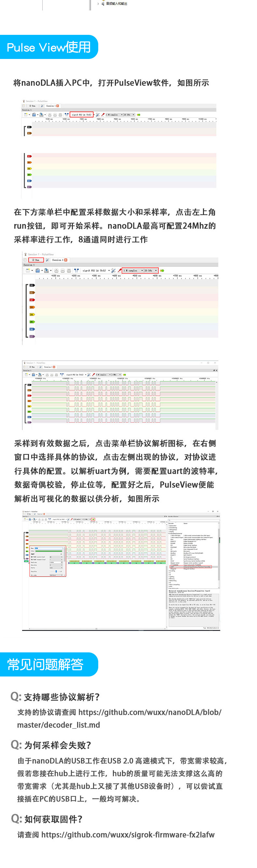Viewport: 257px width, 868px height.
Task: Open the configure device wrench icon in the second screenshot
Action: click(113, 271)
